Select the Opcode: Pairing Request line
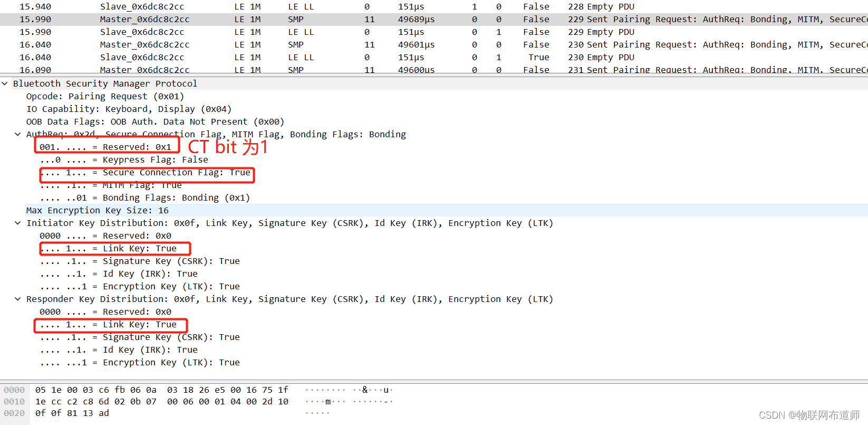 [105, 96]
